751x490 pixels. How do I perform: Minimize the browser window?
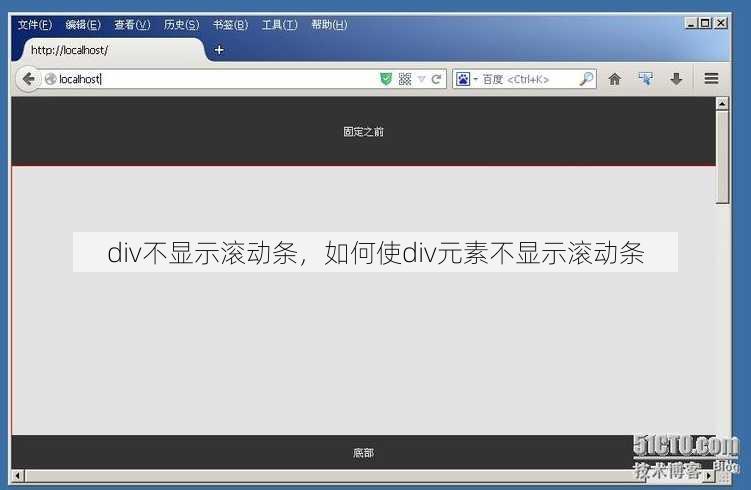tap(691, 23)
